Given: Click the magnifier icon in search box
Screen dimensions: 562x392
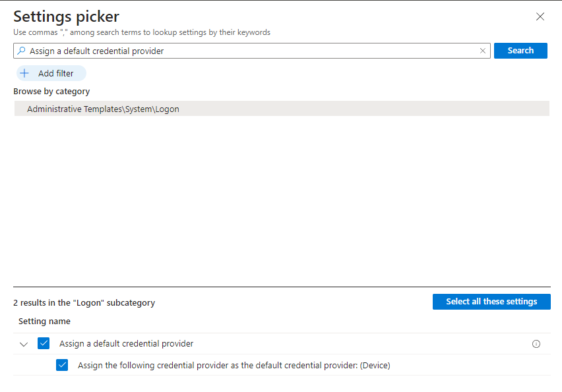Looking at the screenshot, I should point(22,51).
